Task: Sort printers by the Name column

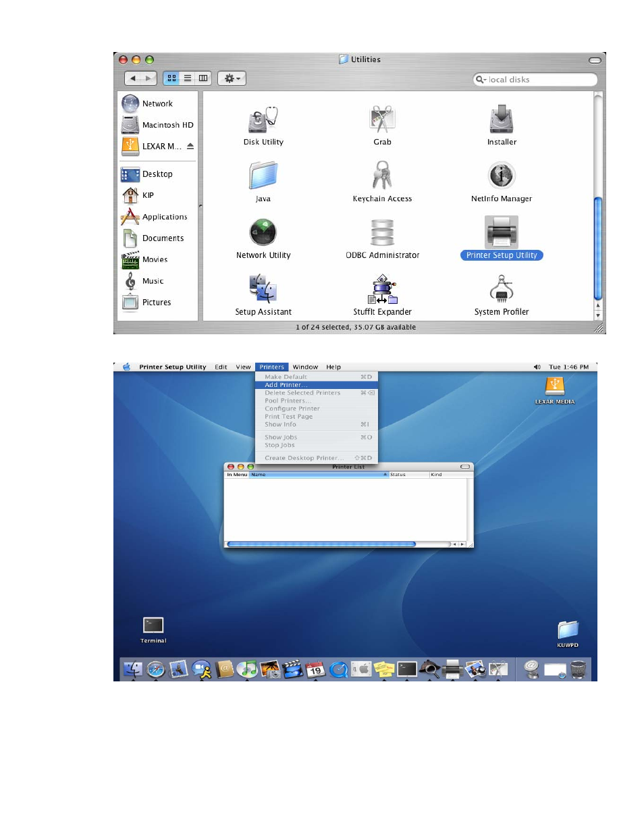Action: (x=319, y=475)
